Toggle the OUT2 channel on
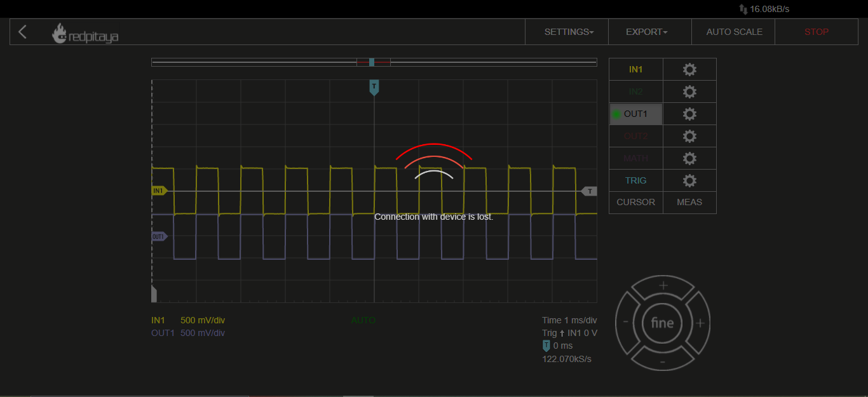 tap(635, 137)
